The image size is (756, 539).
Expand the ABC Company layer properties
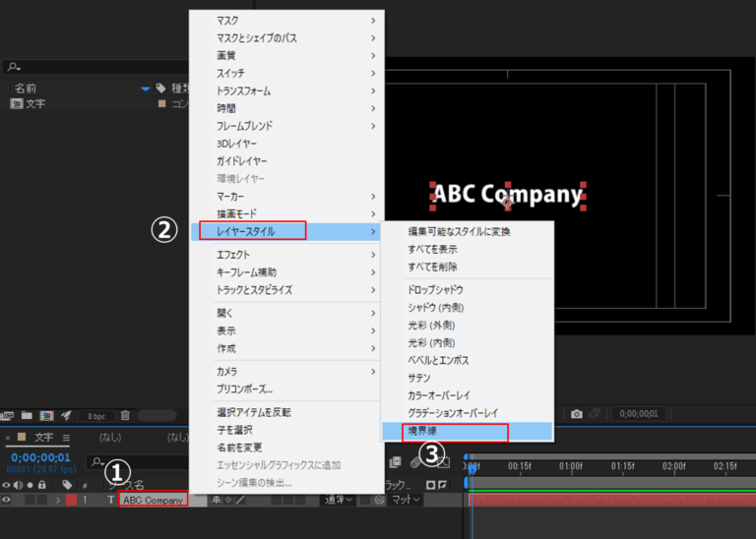pyautogui.click(x=57, y=500)
